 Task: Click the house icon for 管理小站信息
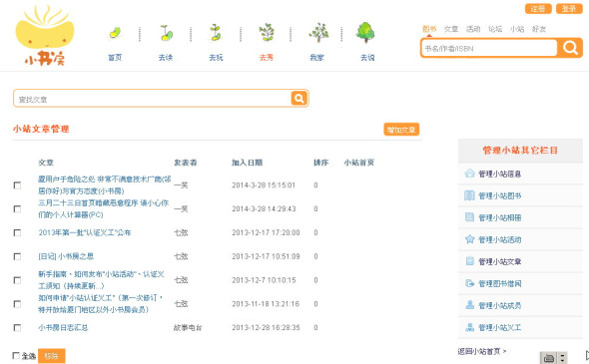click(469, 174)
